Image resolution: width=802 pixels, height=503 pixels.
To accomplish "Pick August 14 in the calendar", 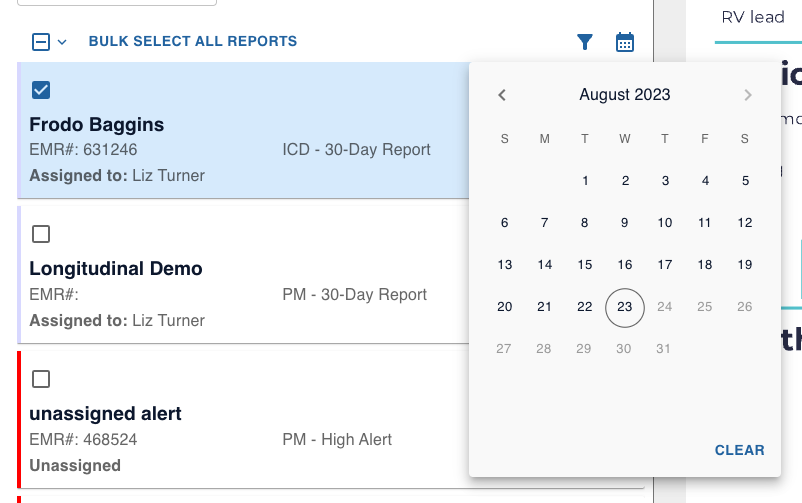I will 545,265.
